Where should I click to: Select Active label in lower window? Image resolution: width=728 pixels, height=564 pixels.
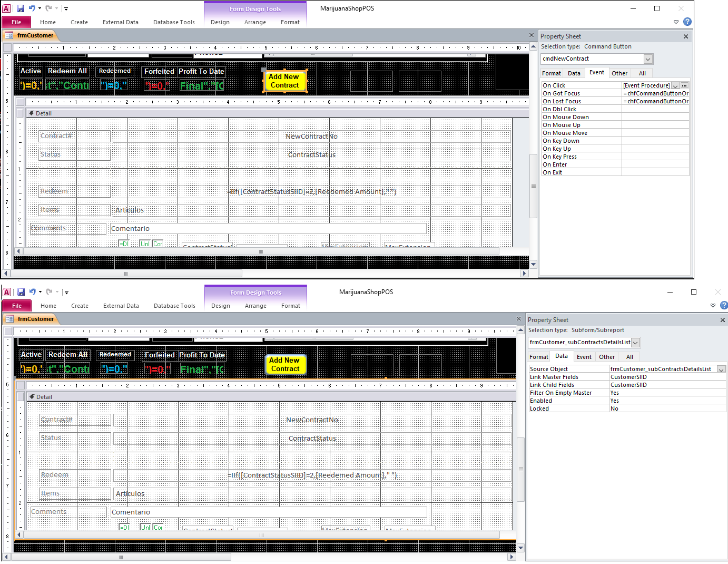coord(31,355)
